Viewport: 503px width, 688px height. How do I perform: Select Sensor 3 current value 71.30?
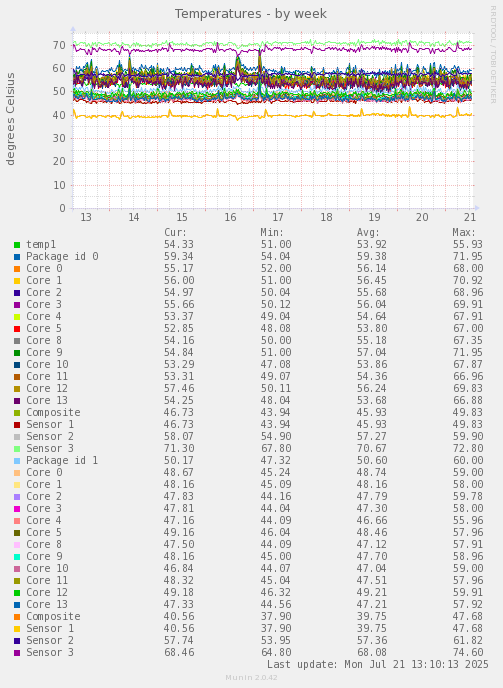179,448
